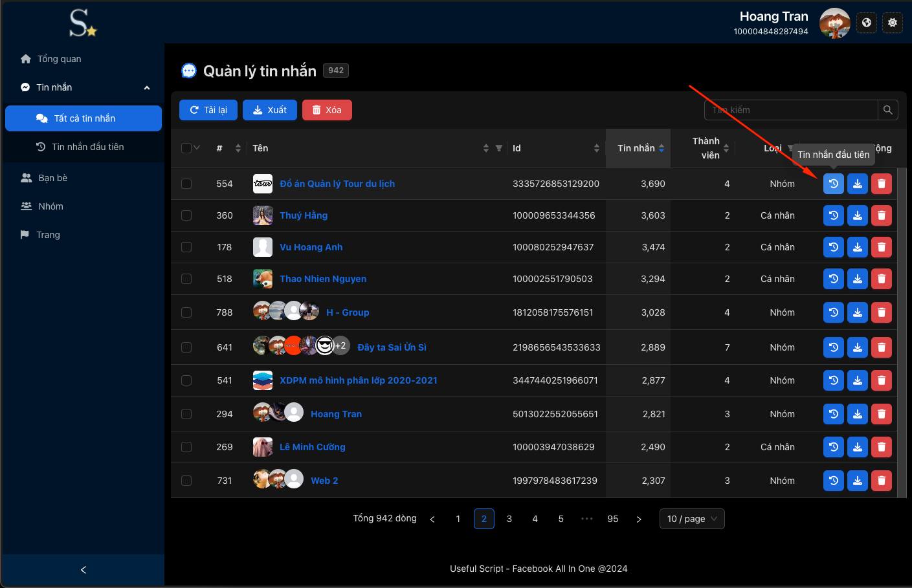Image resolution: width=912 pixels, height=588 pixels.
Task: Click the red Xóa button
Action: (x=327, y=110)
